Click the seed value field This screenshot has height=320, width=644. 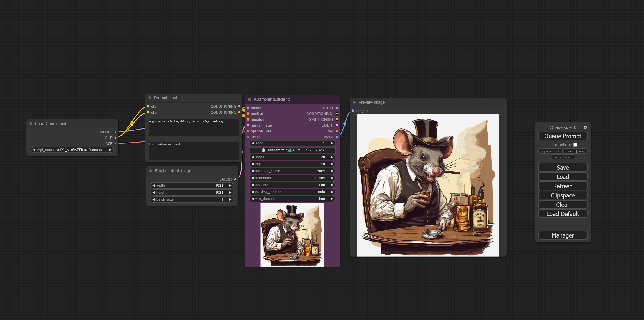tap(292, 143)
